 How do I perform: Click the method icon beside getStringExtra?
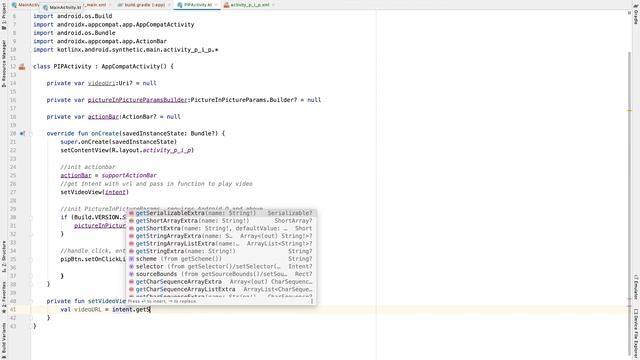[131, 251]
